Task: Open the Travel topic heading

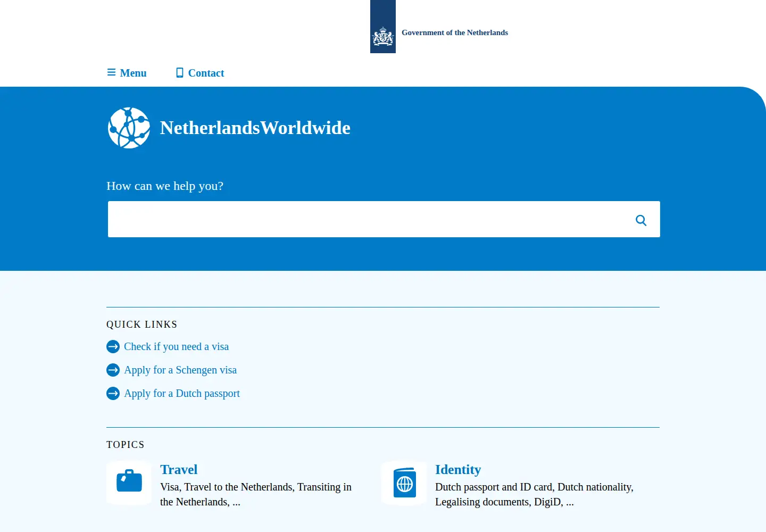Action: click(x=179, y=470)
